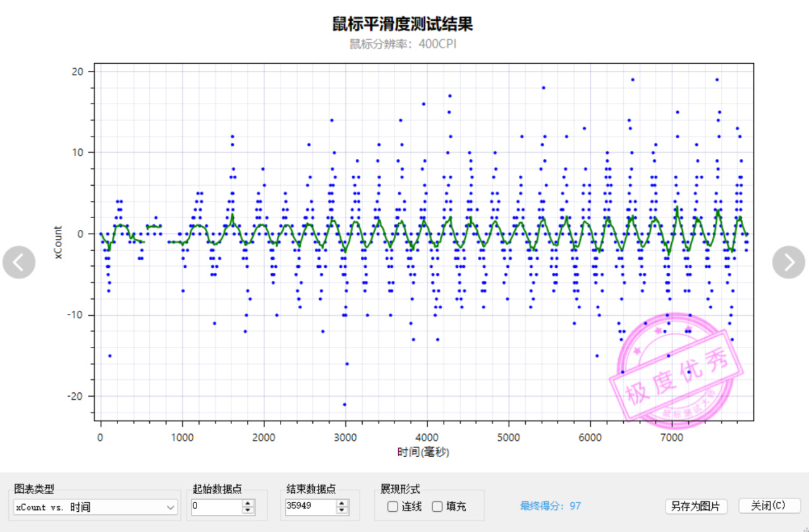809x532 pixels.
Task: Click the subtitle 鼠标分辨率: 400CPI
Action: point(403,44)
